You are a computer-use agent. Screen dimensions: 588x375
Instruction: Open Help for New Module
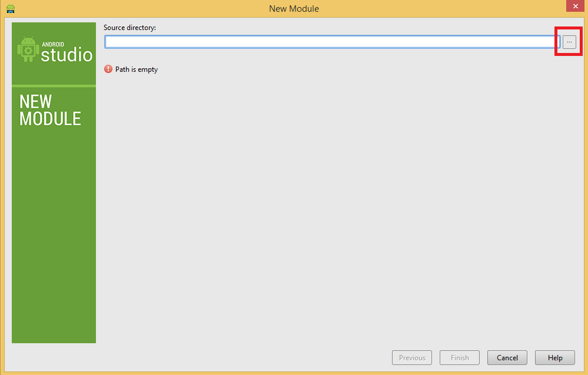(x=554, y=358)
